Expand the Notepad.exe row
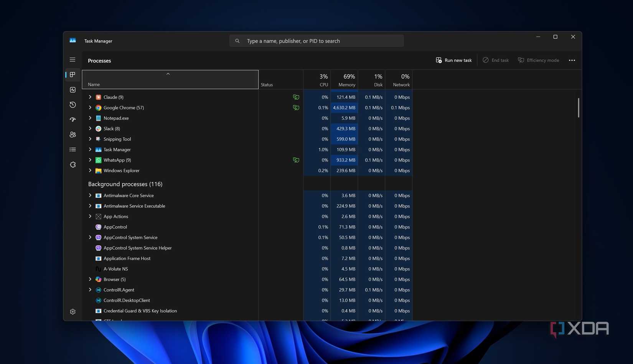 [90, 118]
